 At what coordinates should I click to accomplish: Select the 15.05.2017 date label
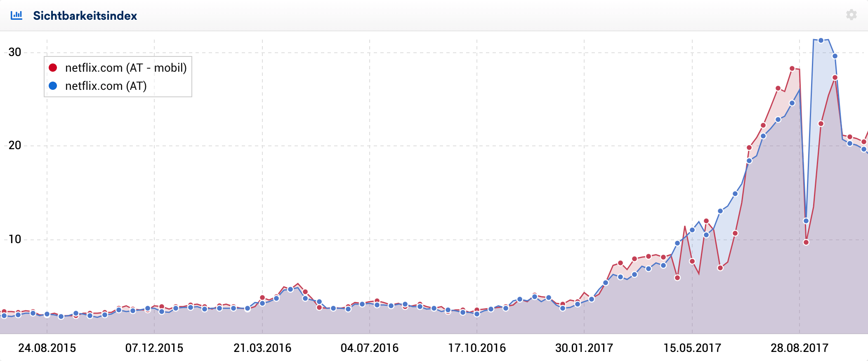click(x=692, y=348)
